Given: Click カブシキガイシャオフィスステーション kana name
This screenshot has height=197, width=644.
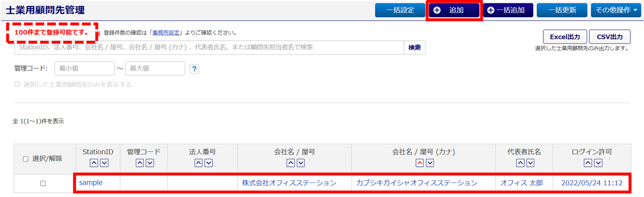Looking at the screenshot, I should coord(417,183).
